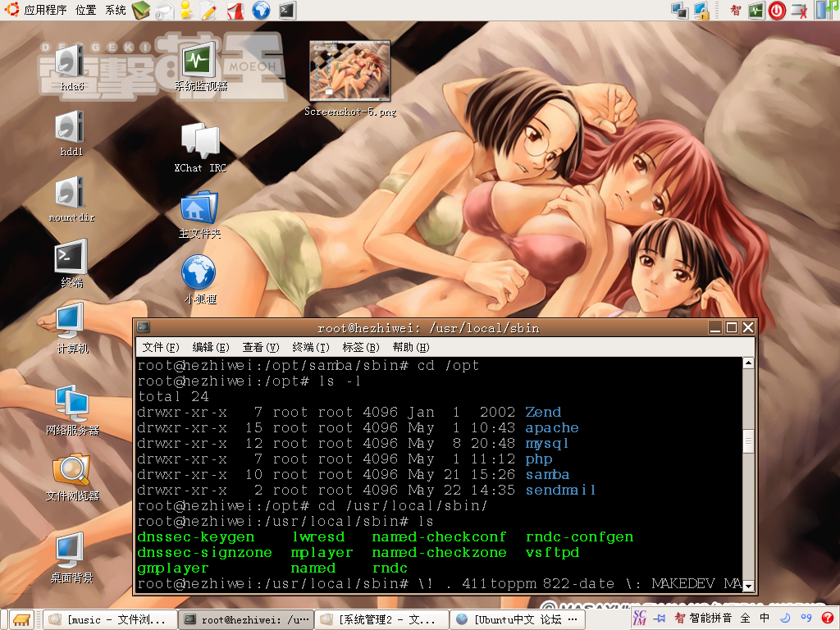The height and width of the screenshot is (630, 840).
Task: Switch to Ubuntu中文 论坛 taskbar window
Action: point(518,620)
